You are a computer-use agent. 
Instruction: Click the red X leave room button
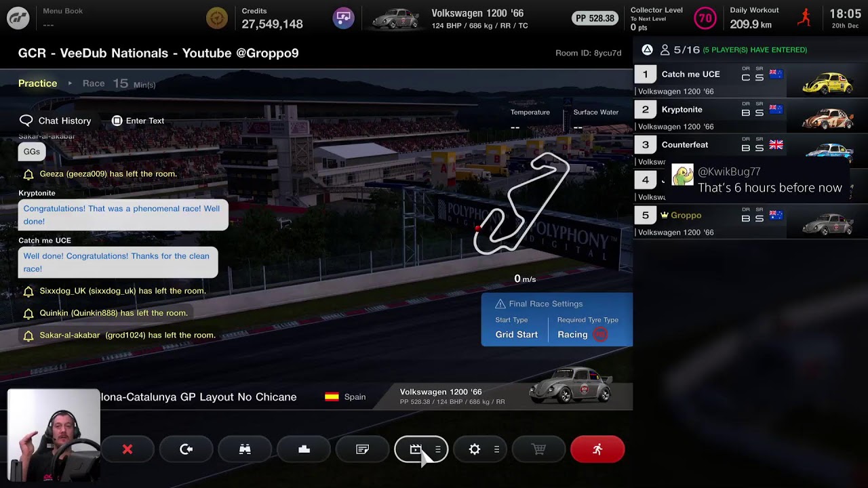pos(127,449)
